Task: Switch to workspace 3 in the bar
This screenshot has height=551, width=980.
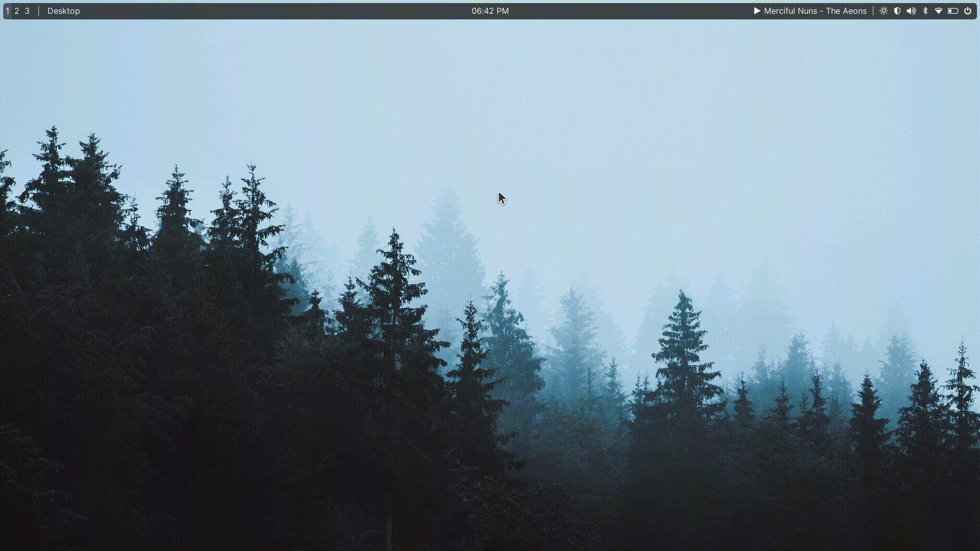Action: (x=27, y=11)
